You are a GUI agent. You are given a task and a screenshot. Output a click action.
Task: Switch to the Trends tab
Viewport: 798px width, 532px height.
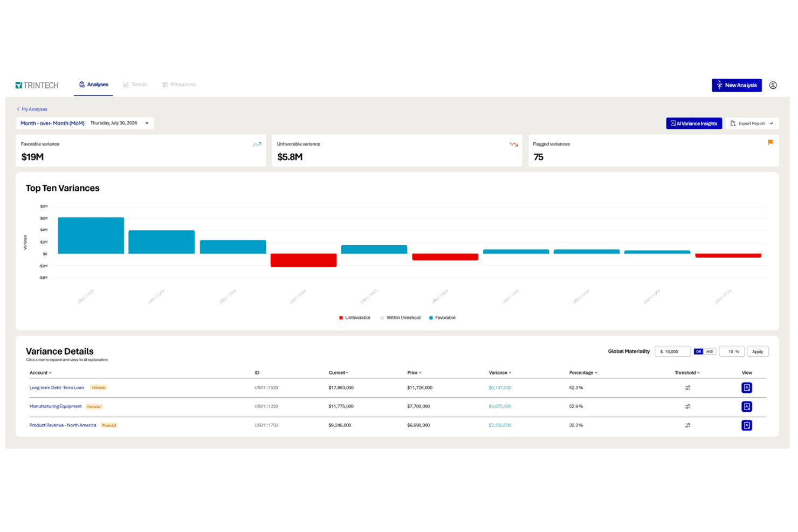click(x=135, y=85)
